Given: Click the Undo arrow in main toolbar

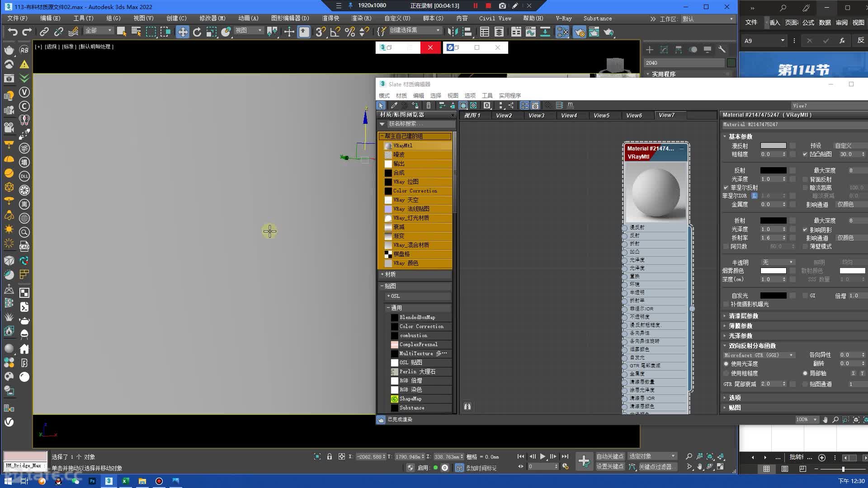Looking at the screenshot, I should [13, 32].
